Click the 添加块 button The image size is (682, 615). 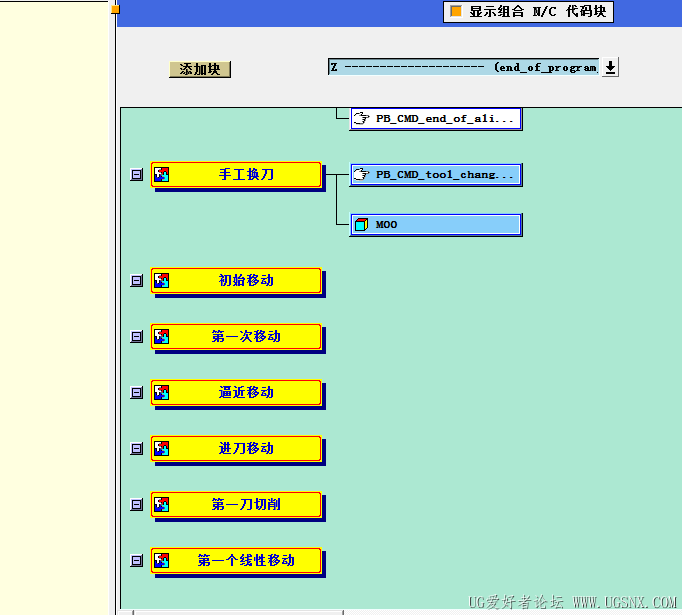[x=200, y=69]
